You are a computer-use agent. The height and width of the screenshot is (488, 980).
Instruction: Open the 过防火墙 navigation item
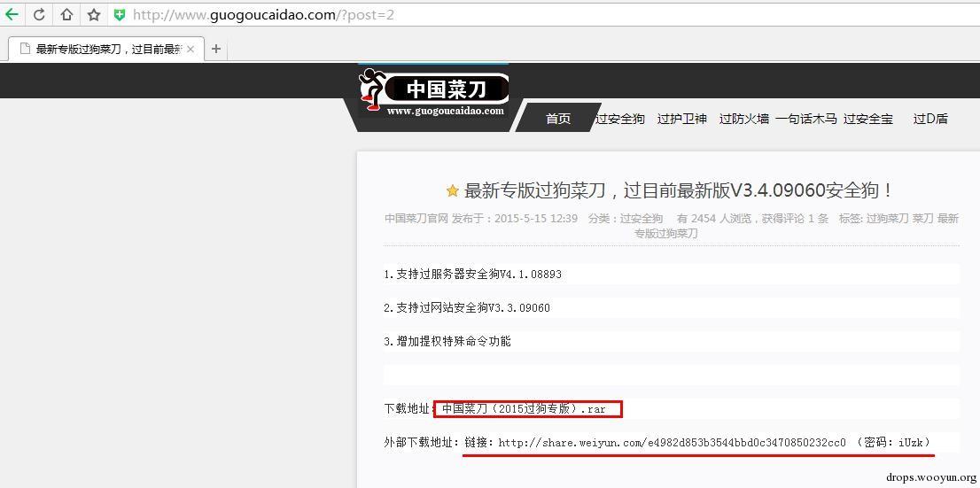(743, 119)
